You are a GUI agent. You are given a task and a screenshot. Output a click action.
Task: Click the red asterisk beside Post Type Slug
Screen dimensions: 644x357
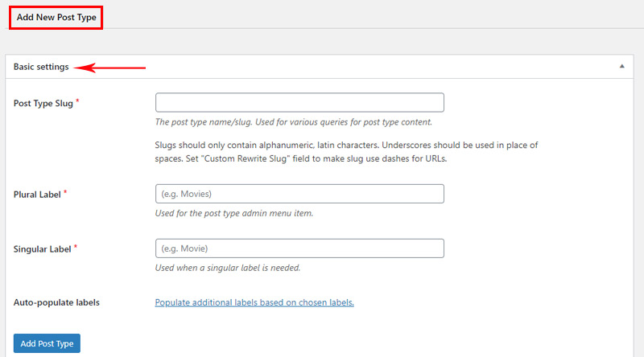tap(77, 101)
